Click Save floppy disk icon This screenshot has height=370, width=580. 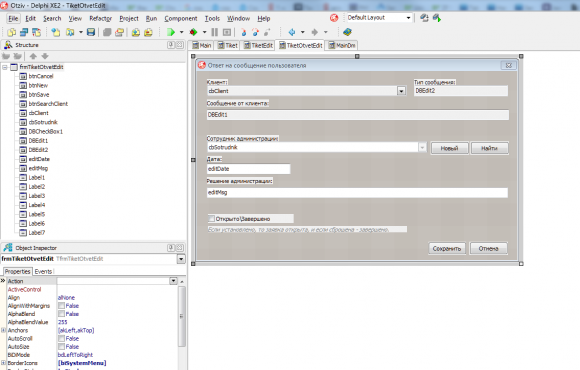[x=91, y=32]
